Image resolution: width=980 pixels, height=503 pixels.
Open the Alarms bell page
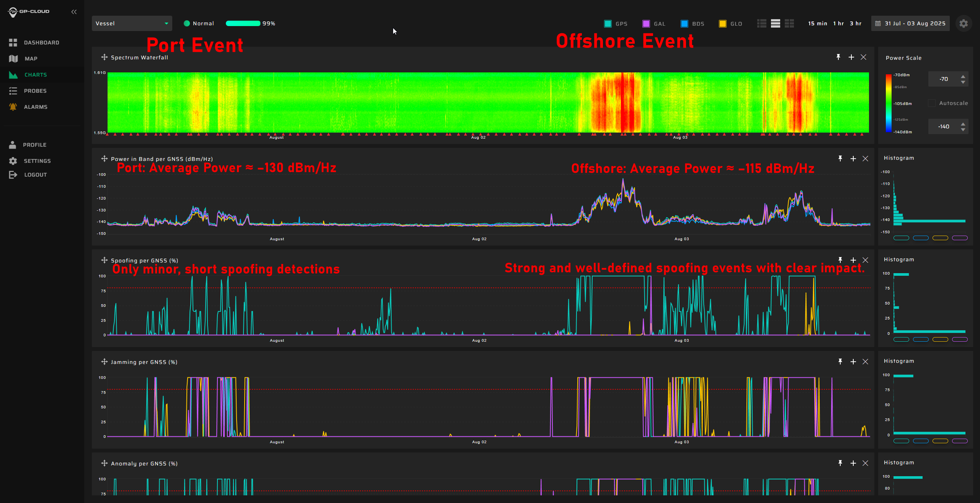coord(35,107)
